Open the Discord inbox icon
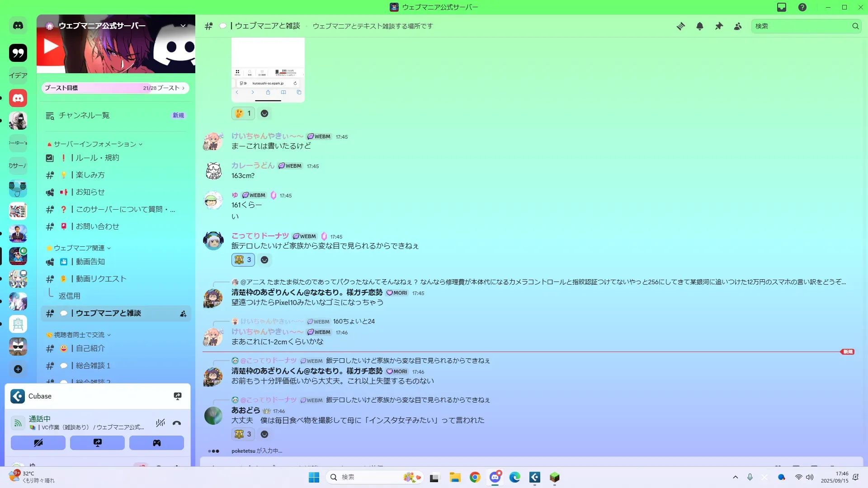The width and height of the screenshot is (868, 488). click(781, 7)
